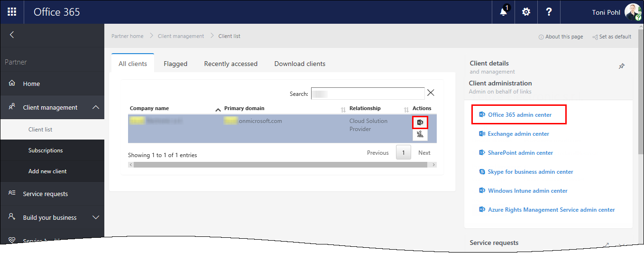This screenshot has height=253, width=644.
Task: Switch to the Flagged tab
Action: click(x=175, y=64)
